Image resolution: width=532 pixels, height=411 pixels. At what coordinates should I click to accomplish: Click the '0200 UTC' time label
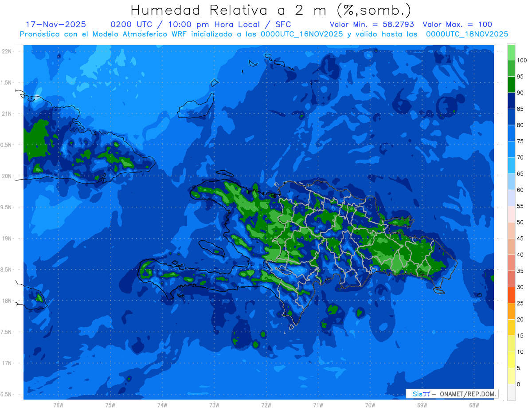(132, 24)
